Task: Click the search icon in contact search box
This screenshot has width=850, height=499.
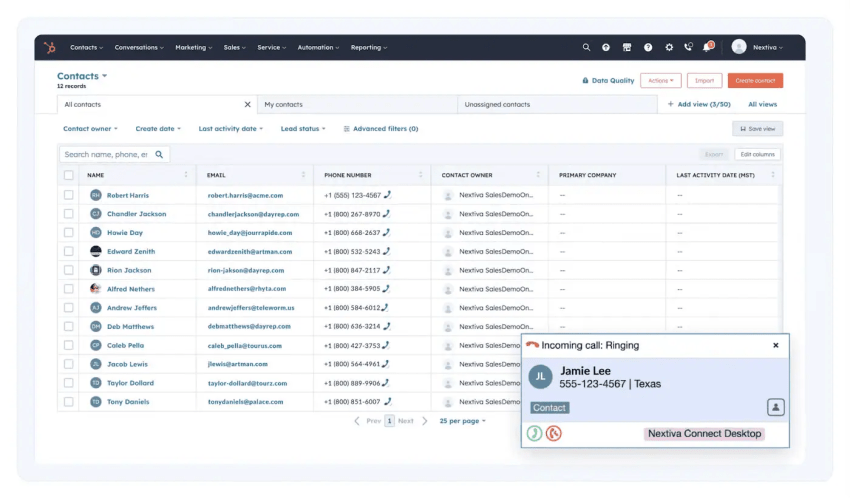Action: click(159, 154)
